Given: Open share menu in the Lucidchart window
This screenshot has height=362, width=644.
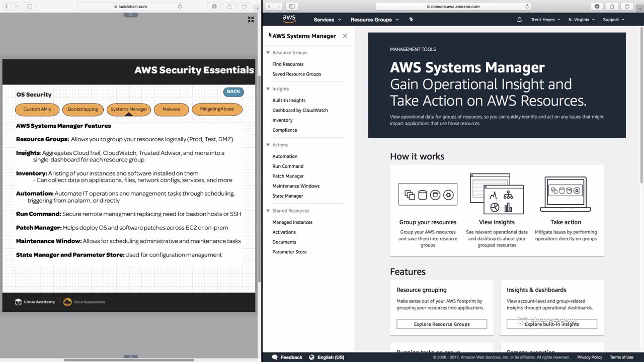Looking at the screenshot, I should pyautogui.click(x=229, y=7).
